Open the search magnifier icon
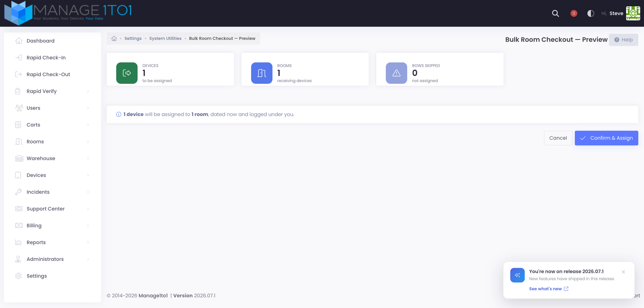Screen dimensions: 644x308 coord(555,13)
